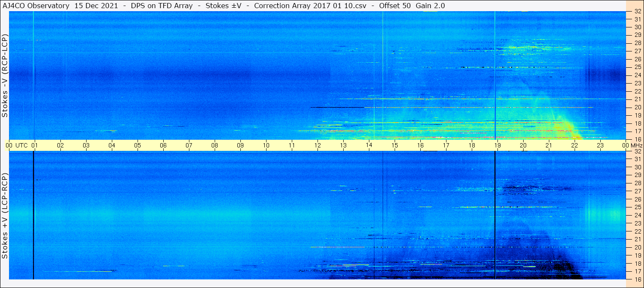The width and height of the screenshot is (644, 288).
Task: Select the 22 hour marker on the time axis
Action: click(x=575, y=145)
